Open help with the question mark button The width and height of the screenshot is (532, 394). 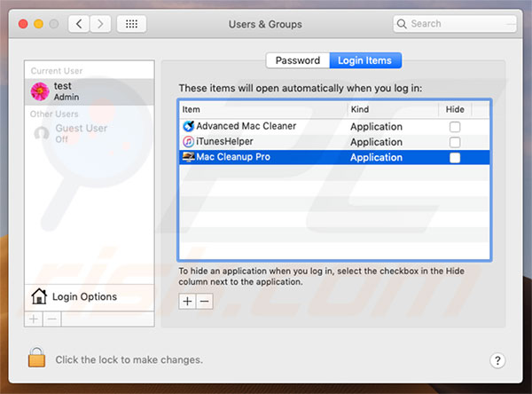tap(497, 360)
